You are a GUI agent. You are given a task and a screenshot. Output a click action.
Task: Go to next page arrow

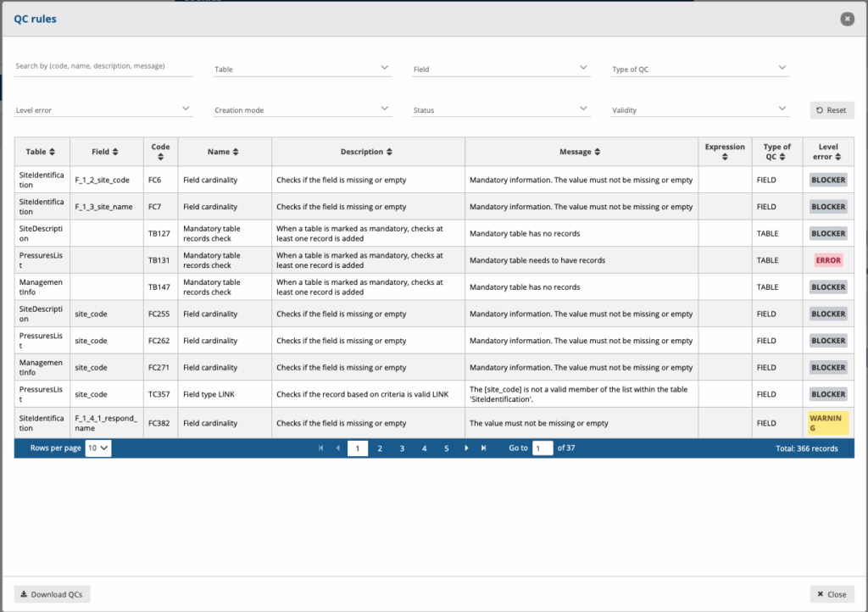click(466, 448)
